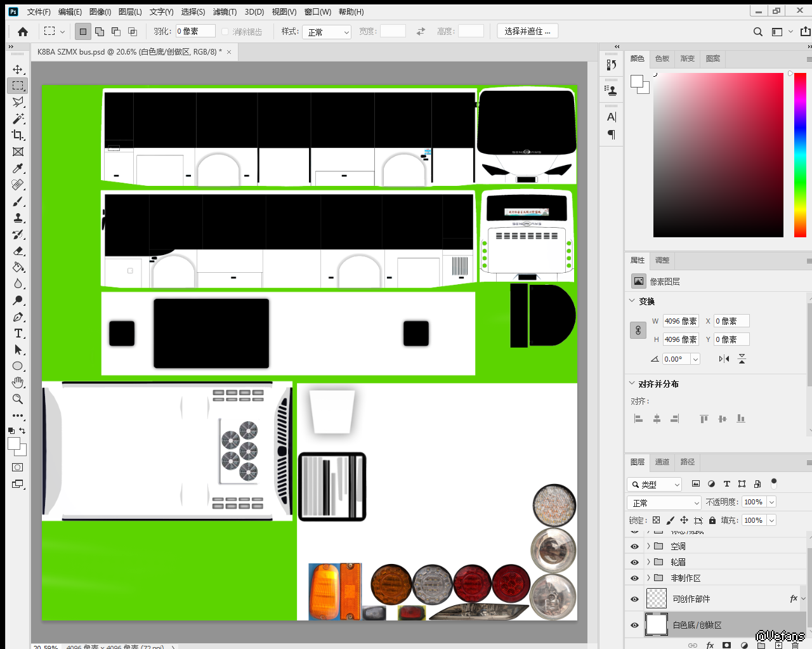This screenshot has height=649, width=812.
Task: Switch to the 通道 tab
Action: click(x=662, y=462)
